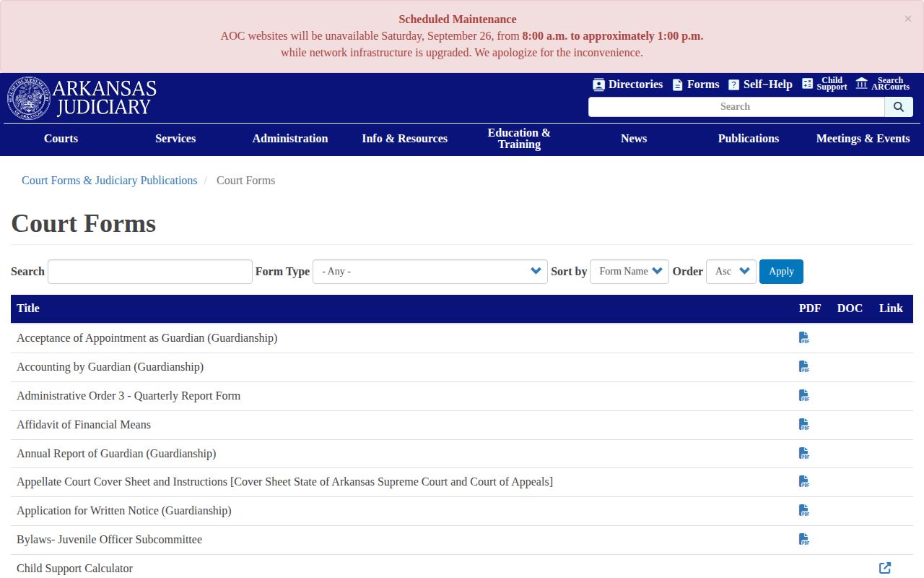Open PDF for Appellate Court Cover Sheet

[x=804, y=481]
